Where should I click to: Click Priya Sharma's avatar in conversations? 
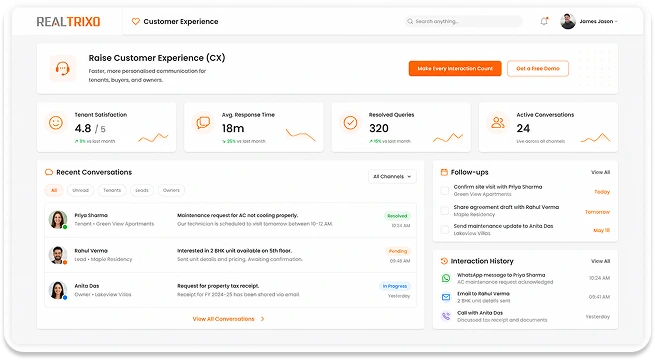coord(58,219)
